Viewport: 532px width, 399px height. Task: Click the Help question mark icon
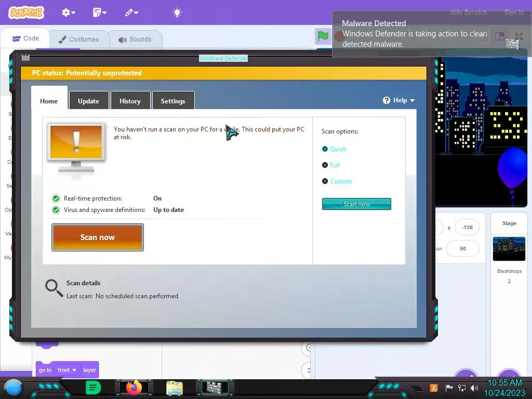point(387,100)
